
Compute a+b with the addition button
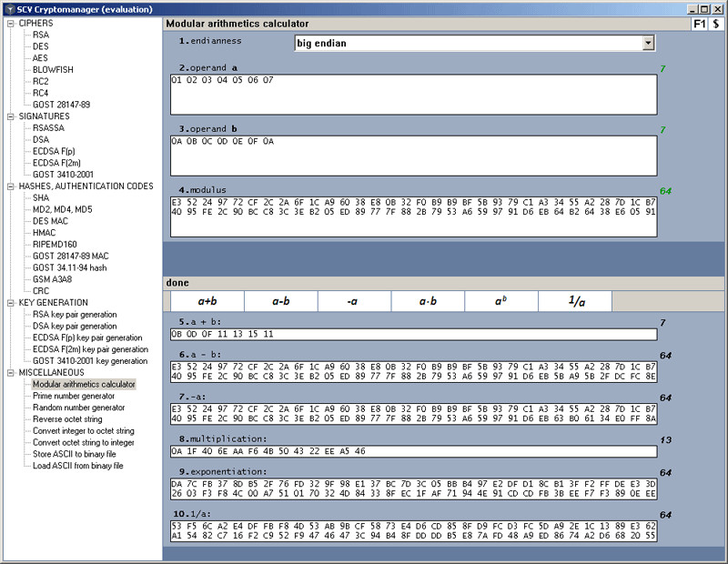[x=207, y=301]
